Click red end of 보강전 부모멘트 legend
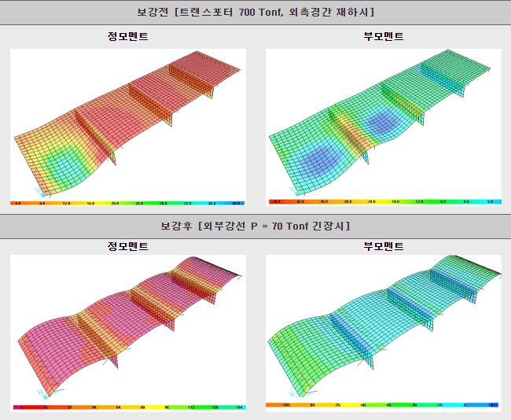The width and height of the screenshot is (511, 420). [x=274, y=202]
